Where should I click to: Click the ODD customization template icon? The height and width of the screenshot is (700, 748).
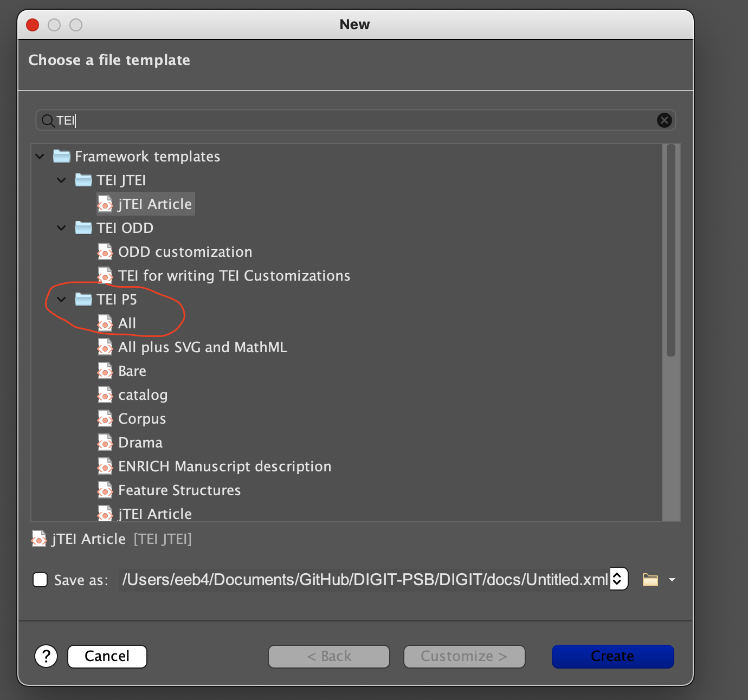tap(105, 251)
